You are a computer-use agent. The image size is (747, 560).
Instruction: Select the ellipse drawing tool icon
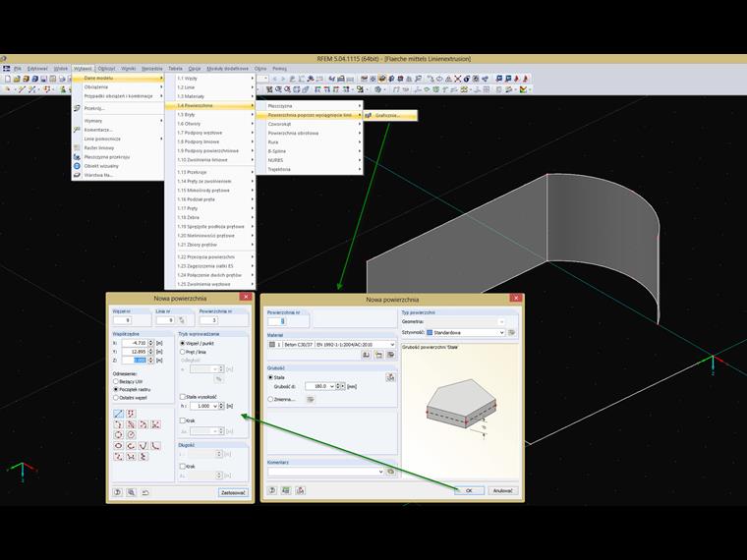click(x=119, y=446)
